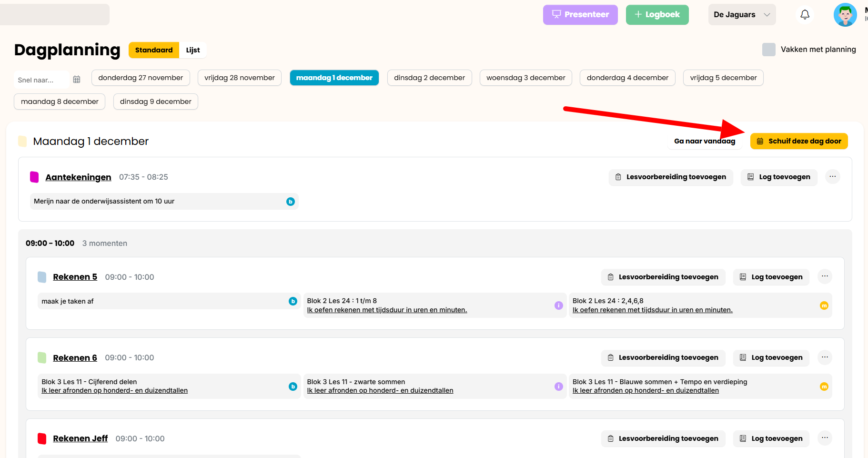Open three-dots menu for Rekenen Jeff
Image resolution: width=868 pixels, height=458 pixels.
825,438
